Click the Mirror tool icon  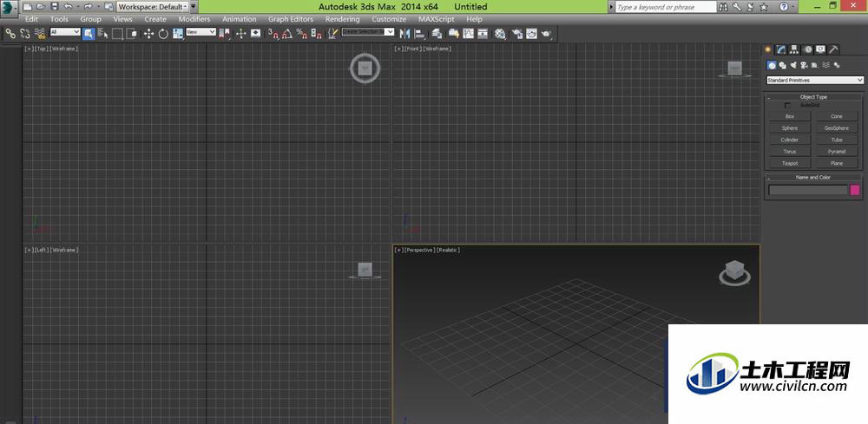pos(405,34)
